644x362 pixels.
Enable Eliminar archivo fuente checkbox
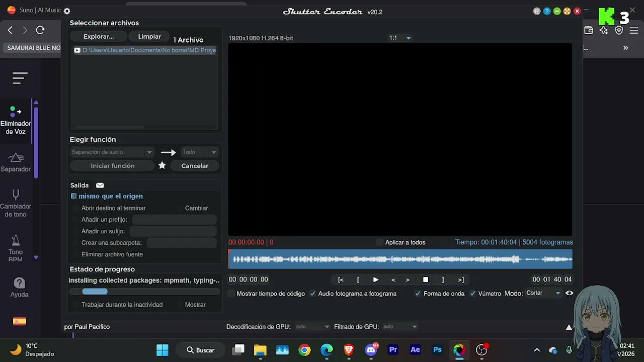[75, 254]
